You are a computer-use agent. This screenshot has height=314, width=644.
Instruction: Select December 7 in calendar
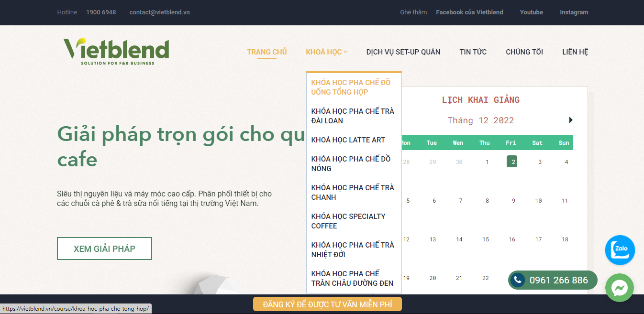coord(461,201)
